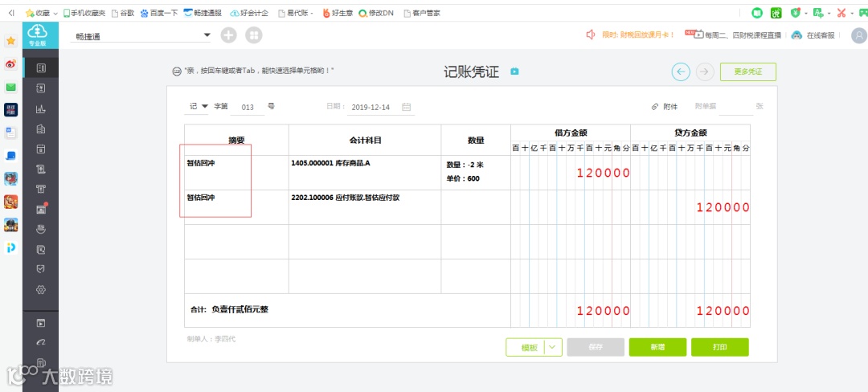Click the empty third row summary cell
868x392 pixels.
click(x=236, y=242)
